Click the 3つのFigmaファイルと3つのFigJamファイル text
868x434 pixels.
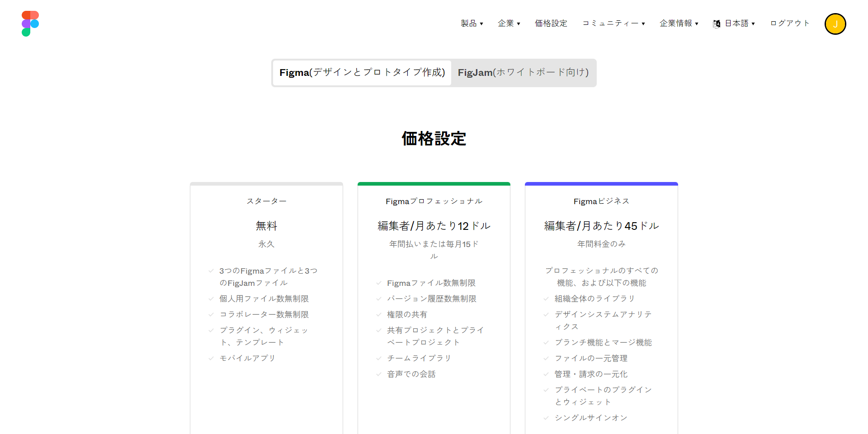click(x=269, y=277)
